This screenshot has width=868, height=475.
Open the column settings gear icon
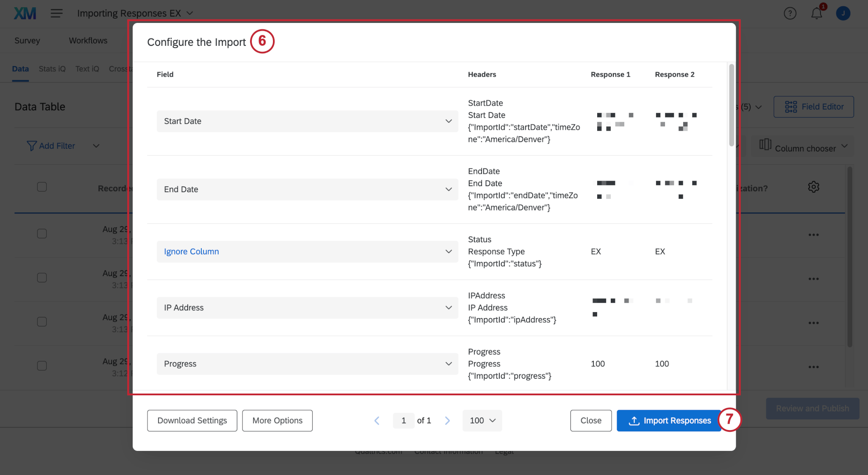tap(814, 187)
